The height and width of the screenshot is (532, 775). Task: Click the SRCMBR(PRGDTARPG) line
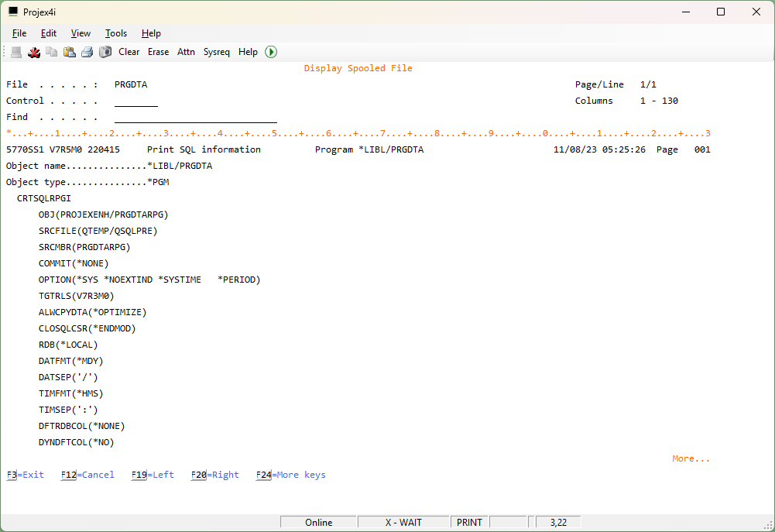pos(84,247)
